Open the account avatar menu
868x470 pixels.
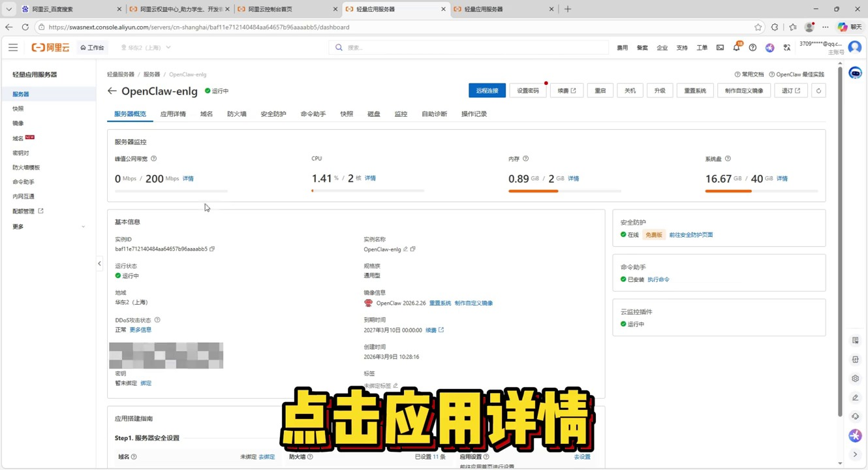(x=854, y=48)
